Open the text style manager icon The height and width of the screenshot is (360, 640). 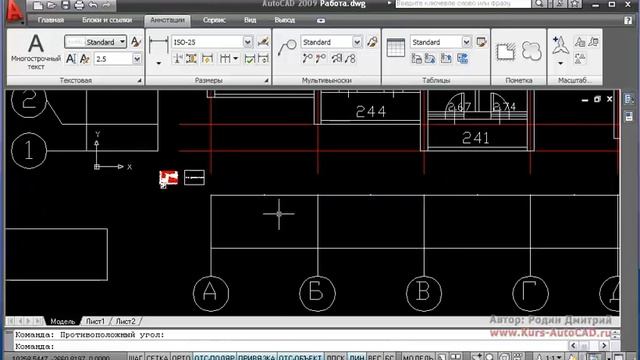pos(136,42)
